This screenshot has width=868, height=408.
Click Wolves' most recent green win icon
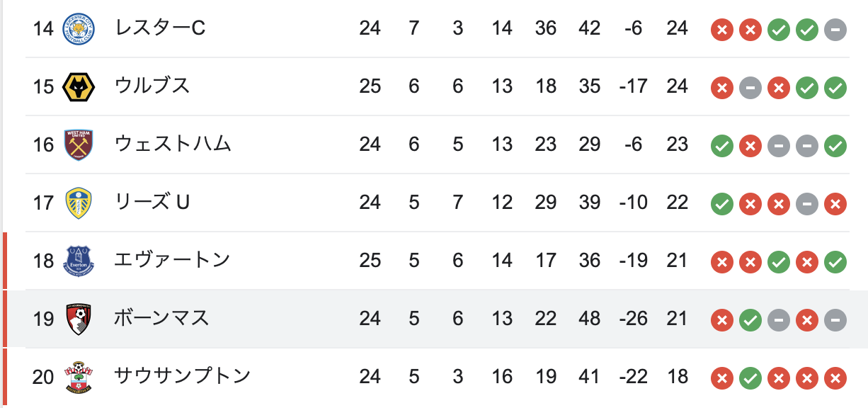coord(835,88)
